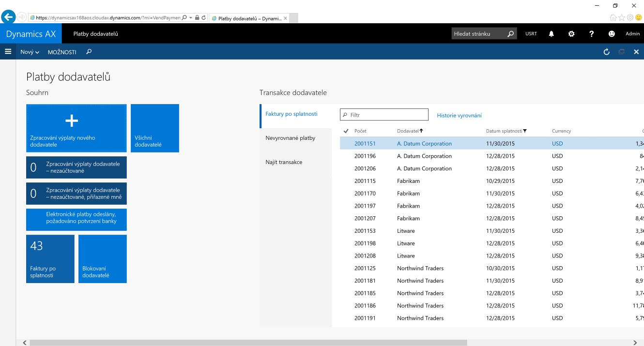The image size is (644, 346).
Task: Open the Historie vyrovnání link
Action: point(459,115)
